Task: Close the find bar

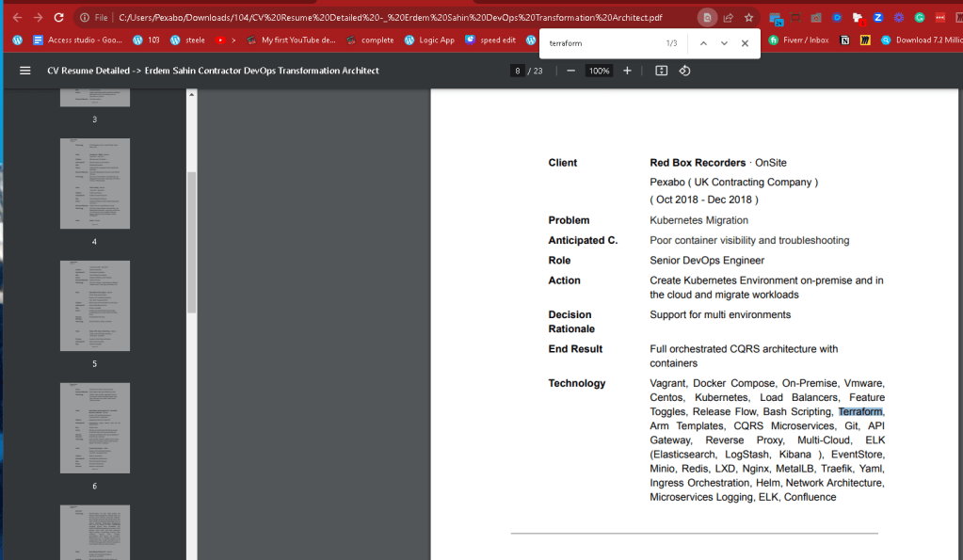Action: click(x=745, y=43)
